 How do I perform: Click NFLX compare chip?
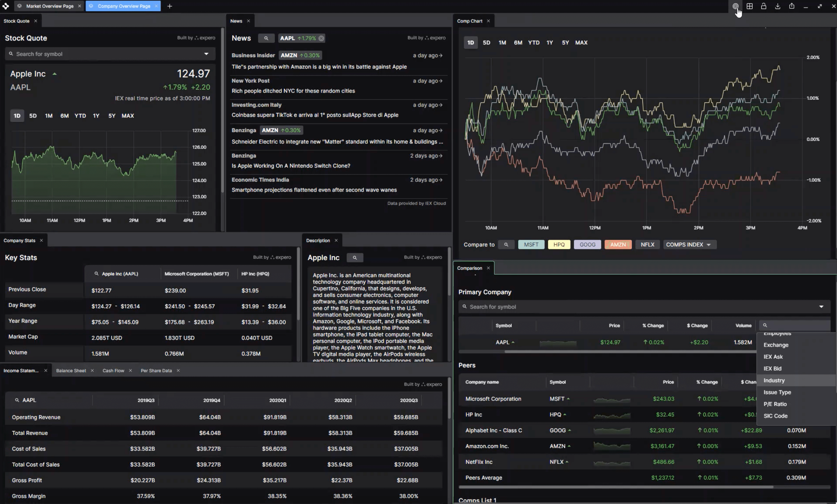pos(648,245)
